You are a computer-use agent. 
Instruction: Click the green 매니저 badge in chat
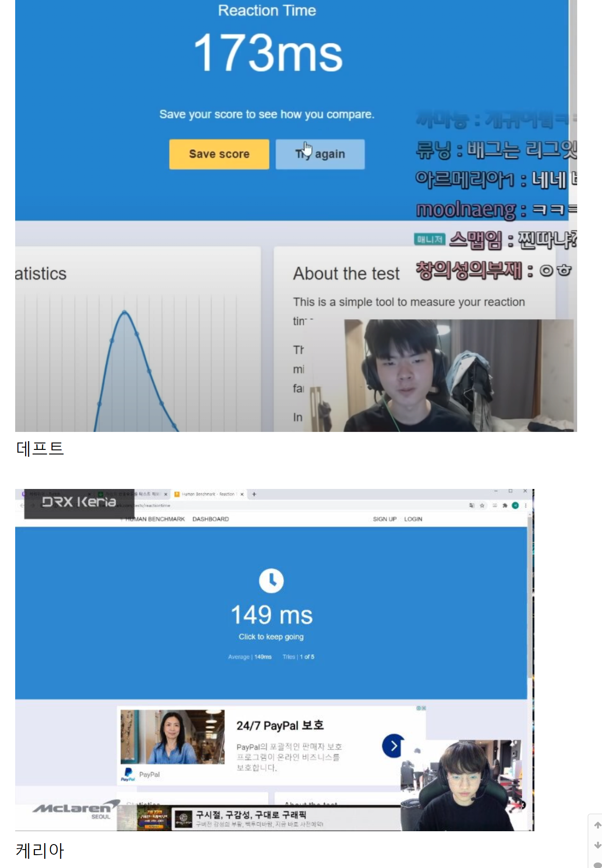click(429, 239)
